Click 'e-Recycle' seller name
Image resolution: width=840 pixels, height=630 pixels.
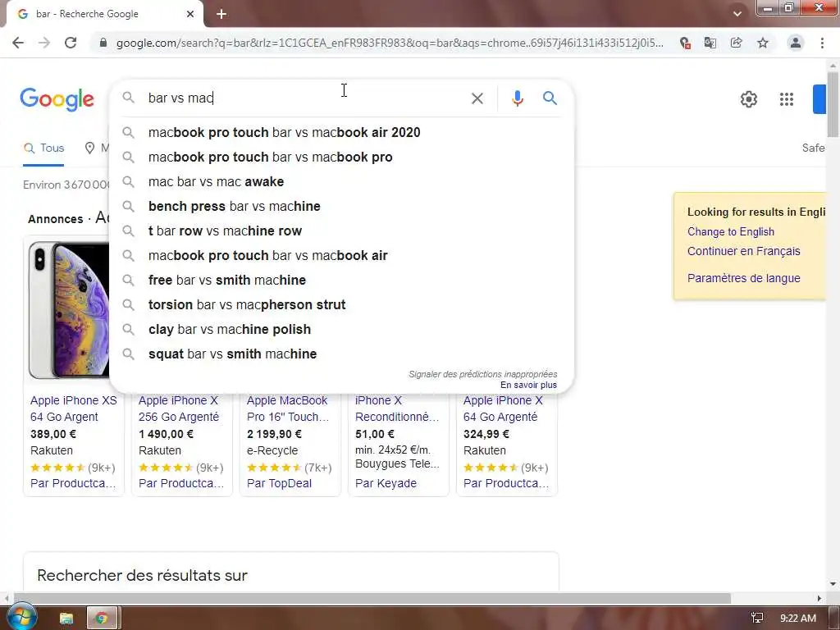[272, 450]
